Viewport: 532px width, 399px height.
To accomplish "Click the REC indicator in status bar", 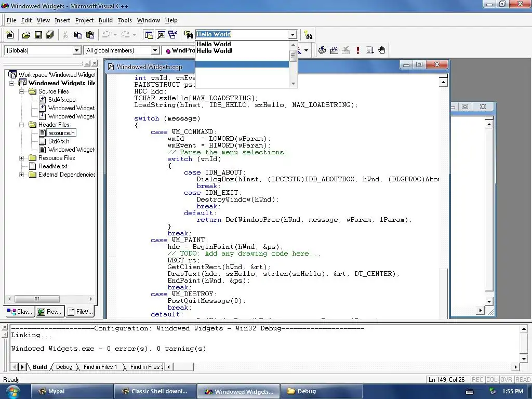I will pos(477,380).
